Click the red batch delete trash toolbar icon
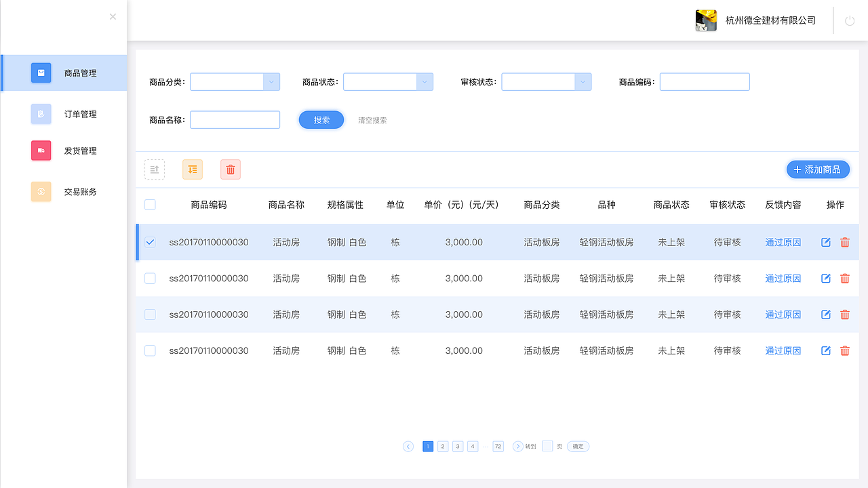This screenshot has height=488, width=868. tap(231, 169)
